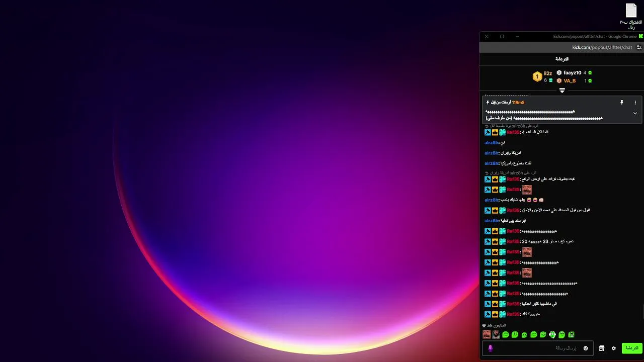Click the Kick favicon in the window title bar

coord(641,36)
